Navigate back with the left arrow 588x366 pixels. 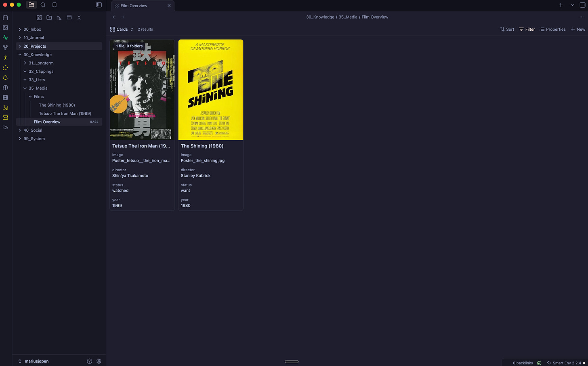(114, 17)
